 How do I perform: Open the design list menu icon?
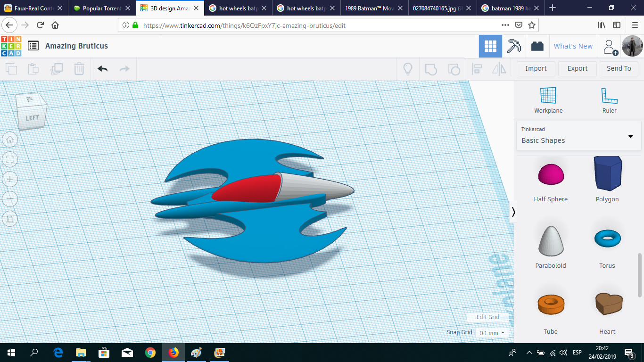point(33,46)
